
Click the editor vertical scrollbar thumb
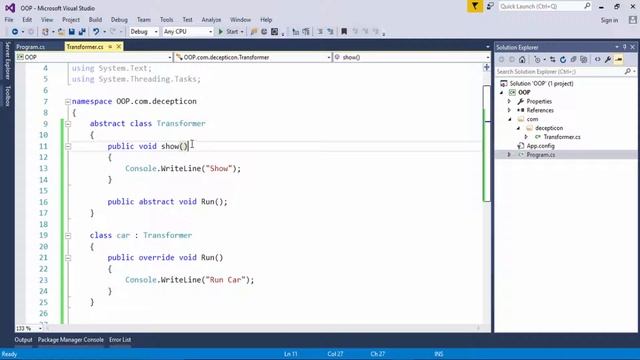(487, 143)
